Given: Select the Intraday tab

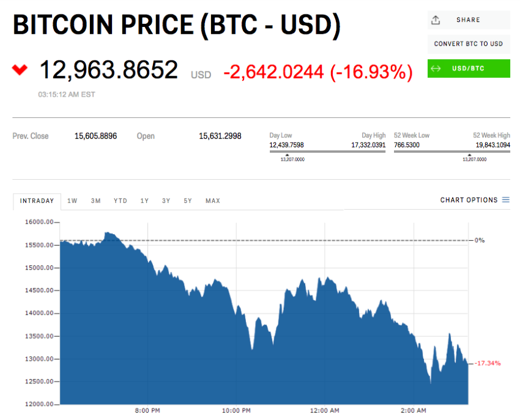Looking at the screenshot, I should point(37,201).
